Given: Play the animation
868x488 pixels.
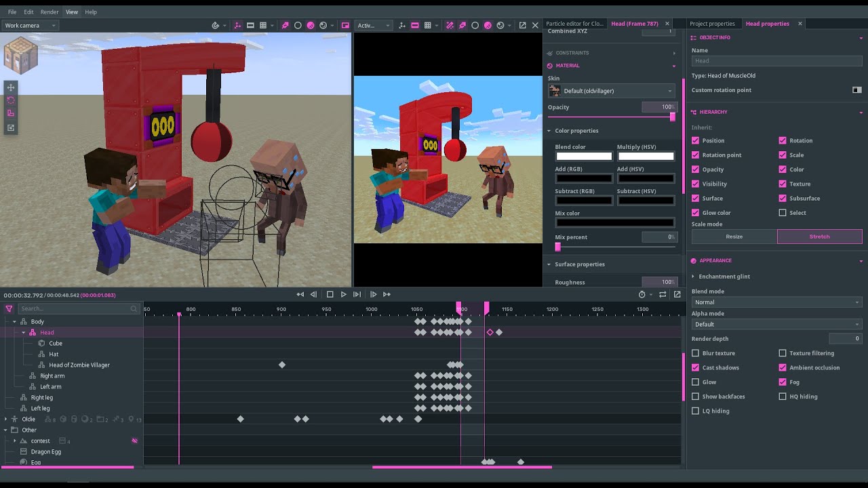Looking at the screenshot, I should pyautogui.click(x=343, y=294).
